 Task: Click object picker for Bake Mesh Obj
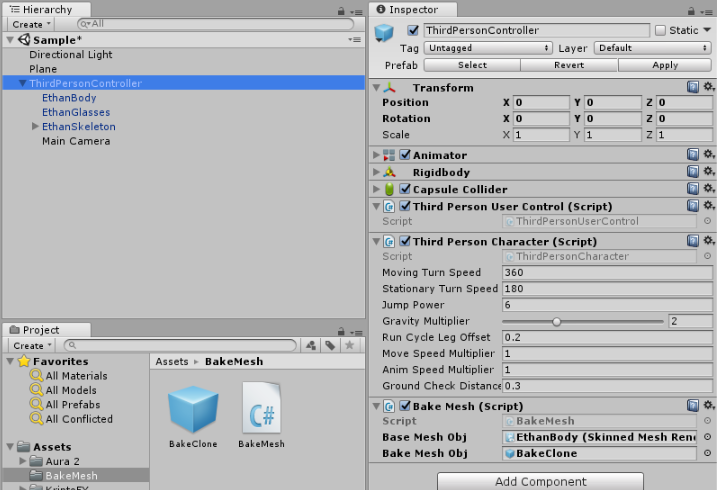pyautogui.click(x=707, y=453)
